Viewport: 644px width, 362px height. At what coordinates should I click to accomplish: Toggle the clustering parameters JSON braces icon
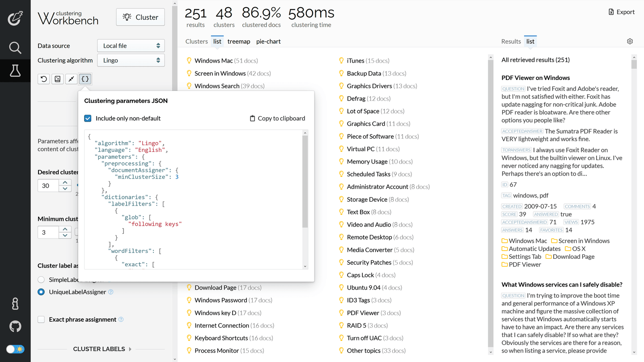click(x=85, y=79)
